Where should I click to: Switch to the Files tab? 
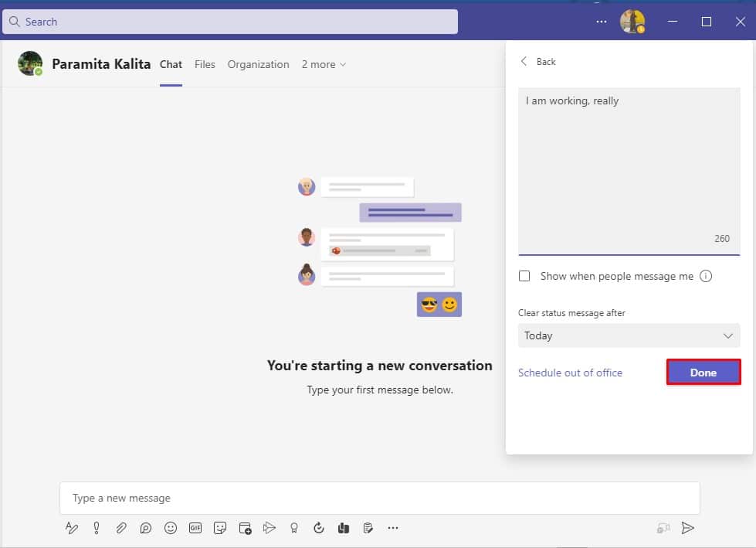click(205, 64)
